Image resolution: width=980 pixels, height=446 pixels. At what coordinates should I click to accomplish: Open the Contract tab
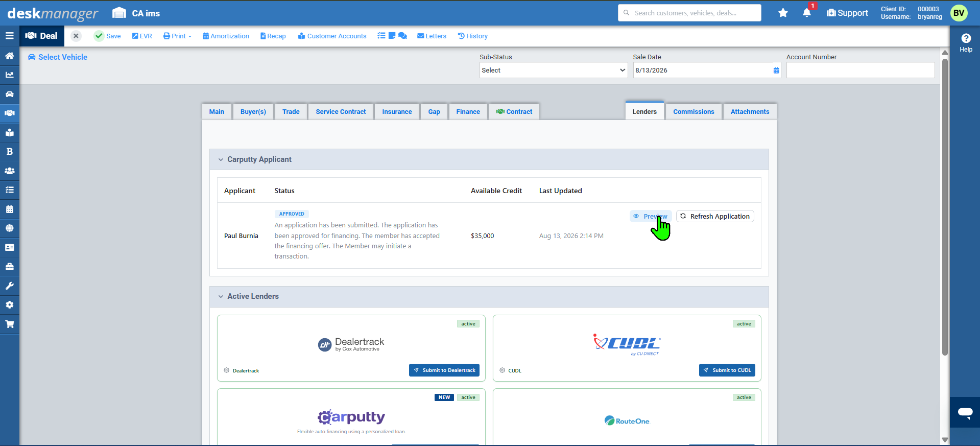(x=514, y=112)
